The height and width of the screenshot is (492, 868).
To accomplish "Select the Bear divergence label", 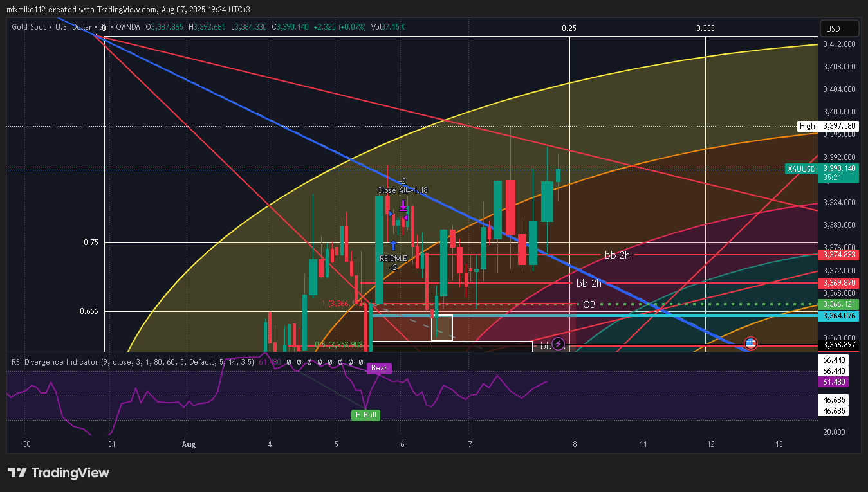I will tap(378, 369).
